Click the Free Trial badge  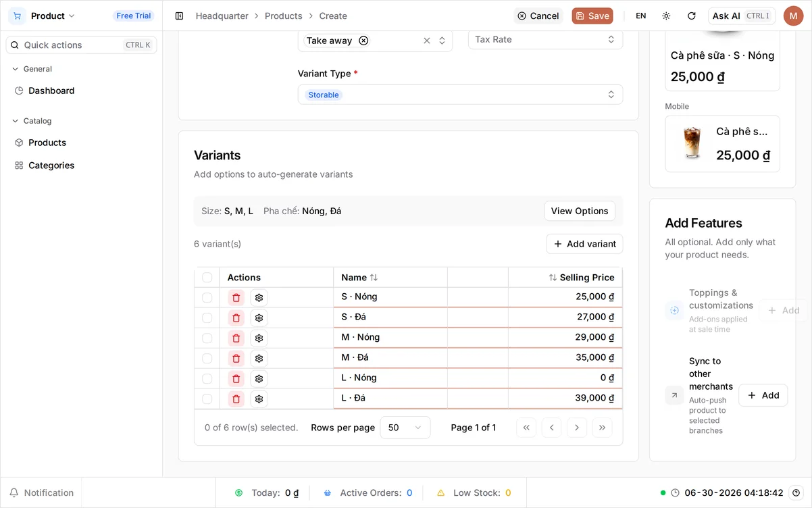[134, 16]
